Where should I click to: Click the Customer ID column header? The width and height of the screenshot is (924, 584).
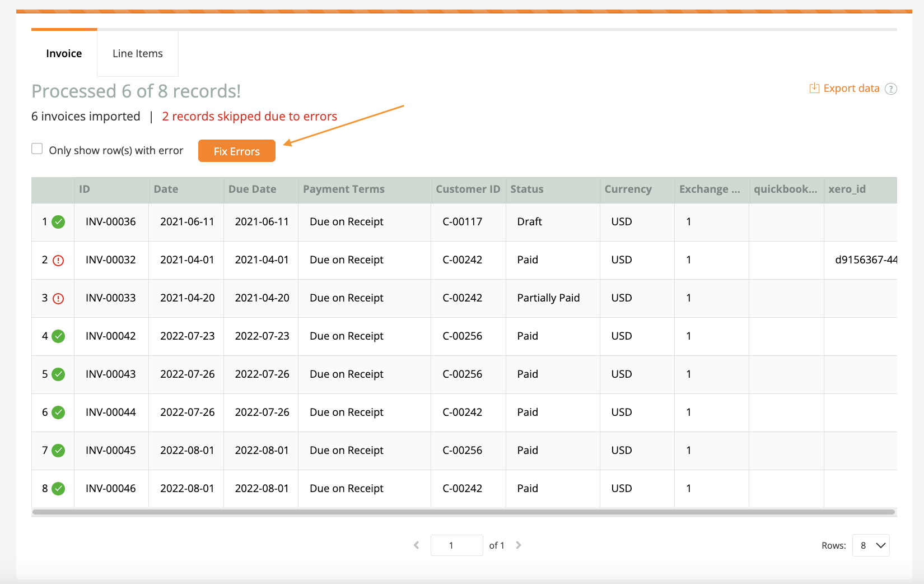(469, 189)
